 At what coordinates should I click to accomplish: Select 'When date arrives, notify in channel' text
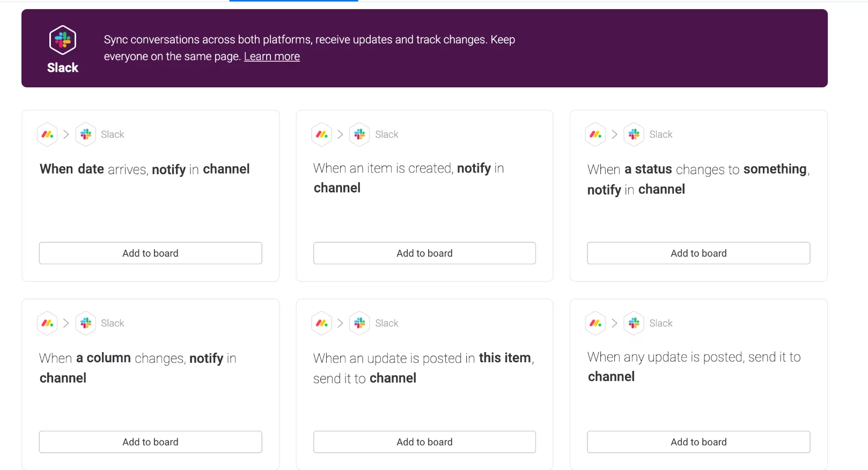pyautogui.click(x=145, y=169)
